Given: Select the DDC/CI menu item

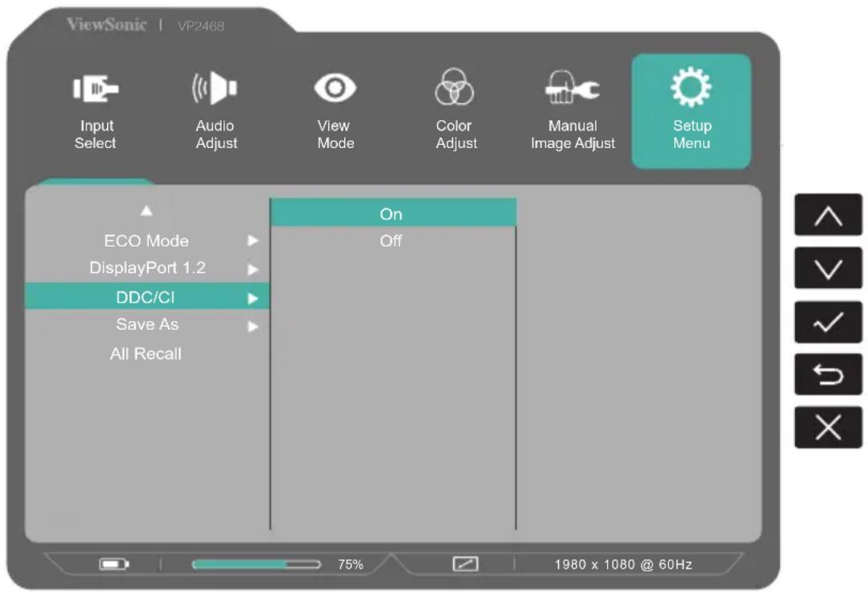Looking at the screenshot, I should coord(147,296).
